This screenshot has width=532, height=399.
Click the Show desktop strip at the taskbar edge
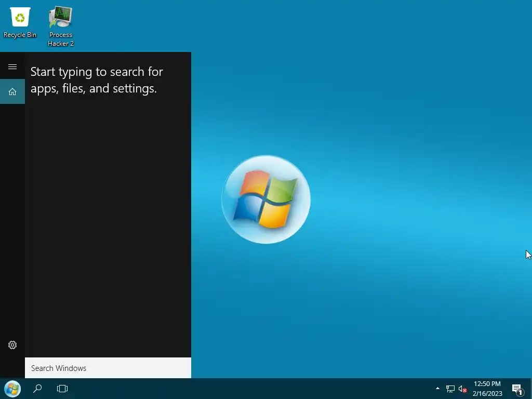tap(530, 389)
